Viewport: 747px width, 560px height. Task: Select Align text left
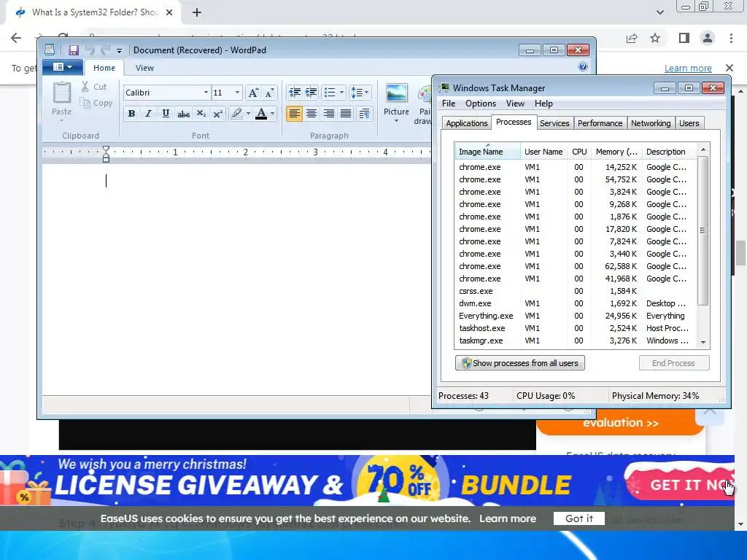295,113
